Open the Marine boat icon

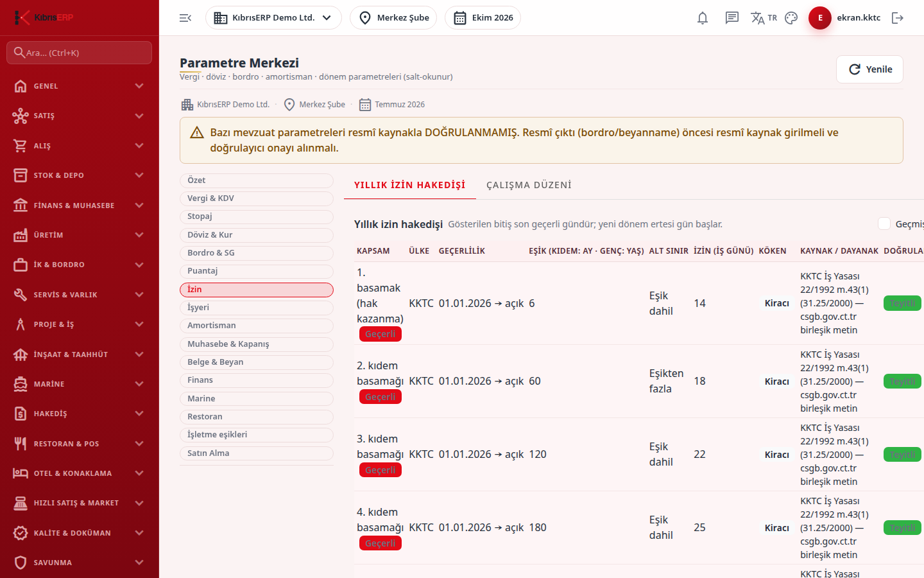21,384
